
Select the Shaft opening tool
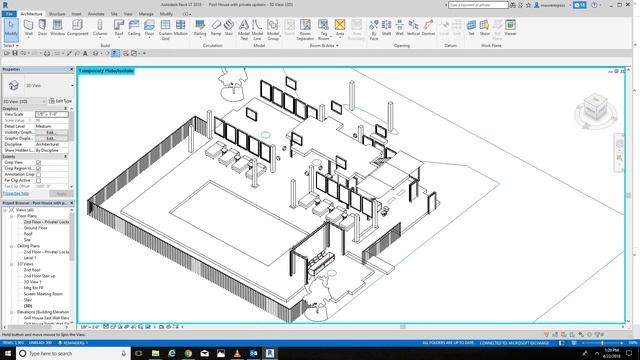click(x=386, y=28)
